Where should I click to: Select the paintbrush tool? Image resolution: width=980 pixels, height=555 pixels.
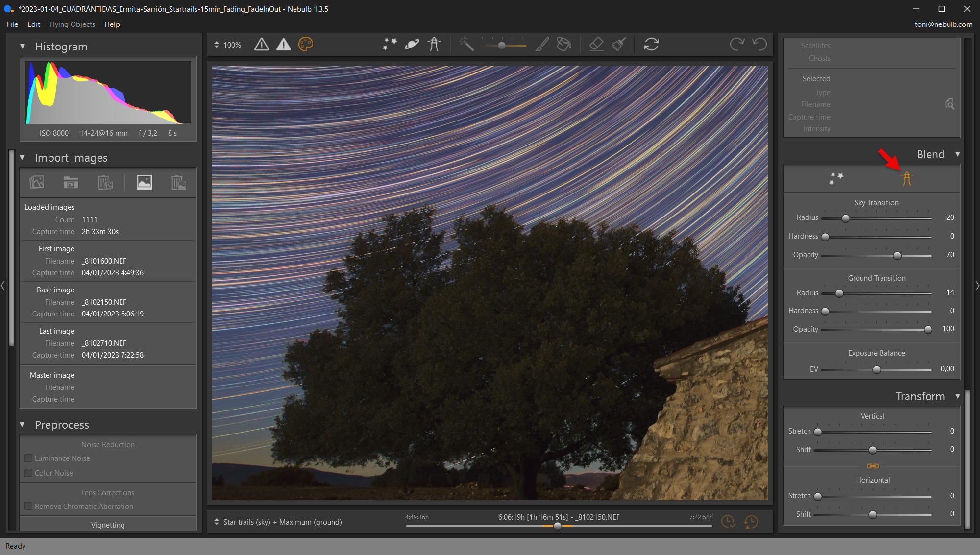click(542, 45)
